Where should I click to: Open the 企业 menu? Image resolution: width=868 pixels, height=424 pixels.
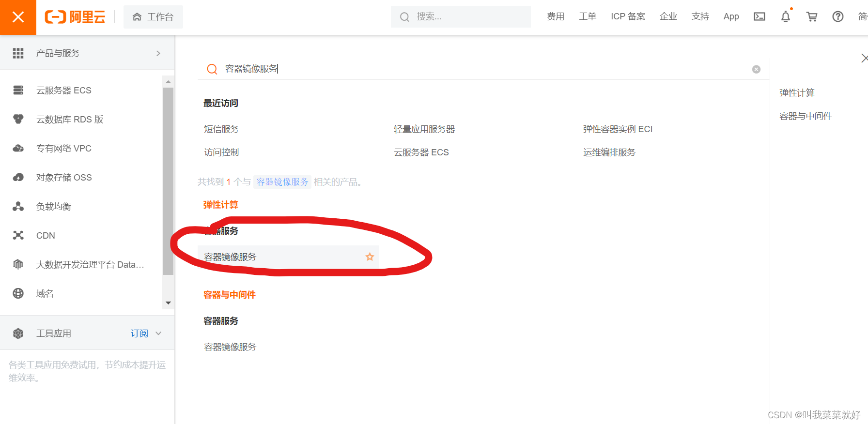(x=668, y=16)
